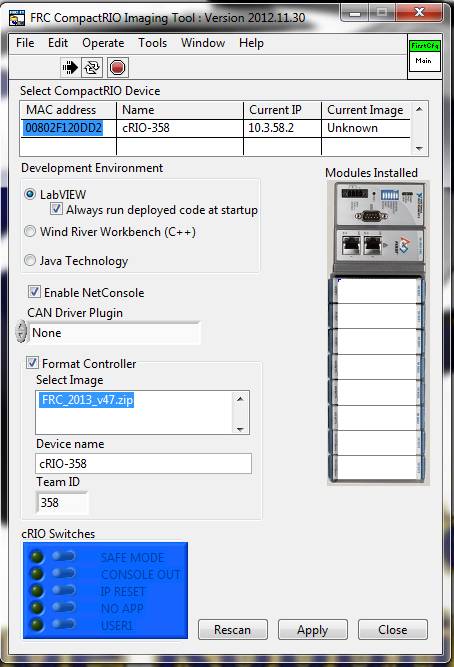Minimize the Imaging Tool window
This screenshot has height=667, width=454.
tap(354, 14)
